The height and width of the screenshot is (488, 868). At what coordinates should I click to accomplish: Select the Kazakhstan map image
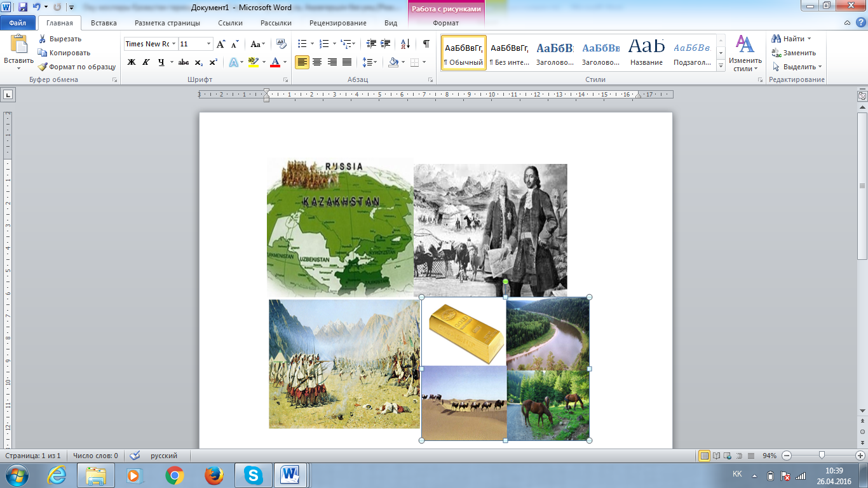[340, 227]
